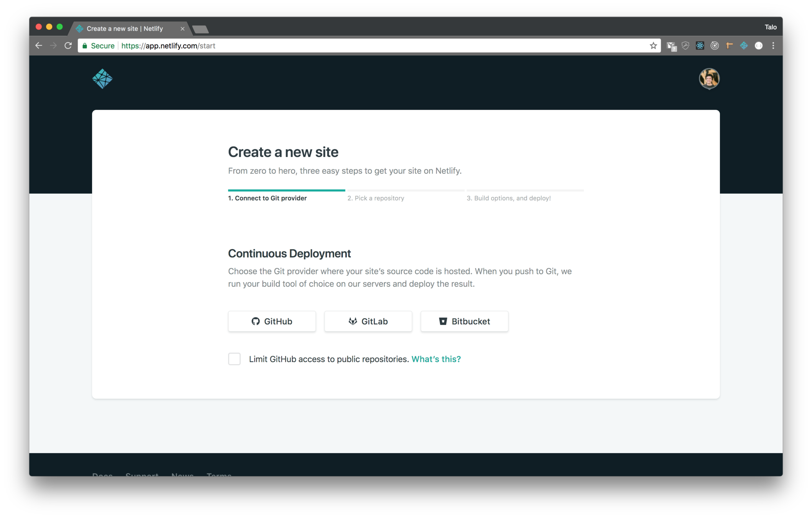The image size is (812, 518).
Task: Select the Bitbucket provider button
Action: point(464,321)
